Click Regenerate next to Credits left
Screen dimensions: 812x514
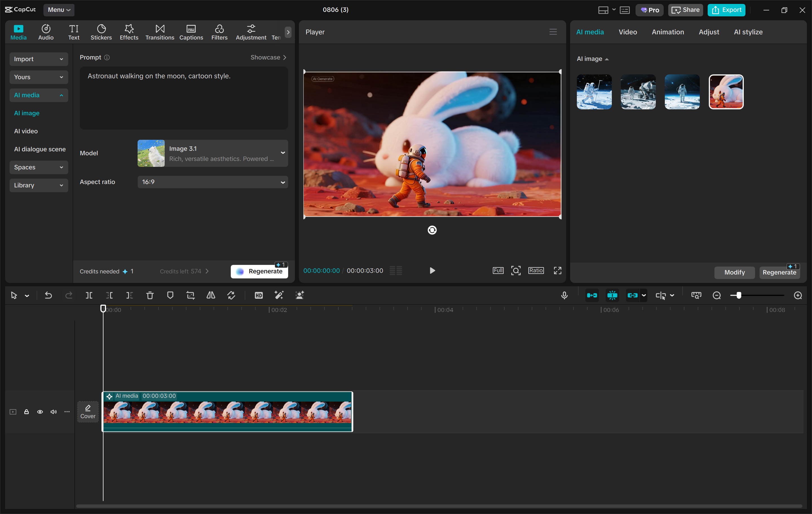tap(259, 271)
